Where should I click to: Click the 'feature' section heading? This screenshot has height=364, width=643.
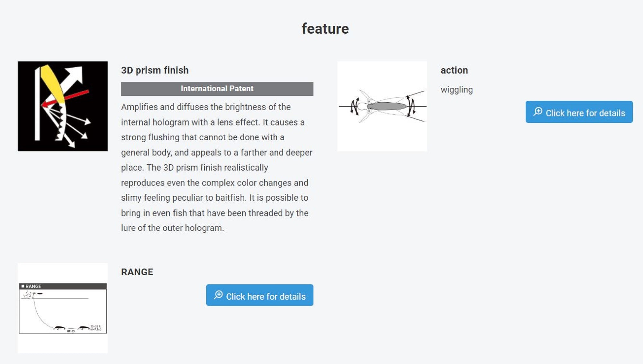tap(325, 29)
